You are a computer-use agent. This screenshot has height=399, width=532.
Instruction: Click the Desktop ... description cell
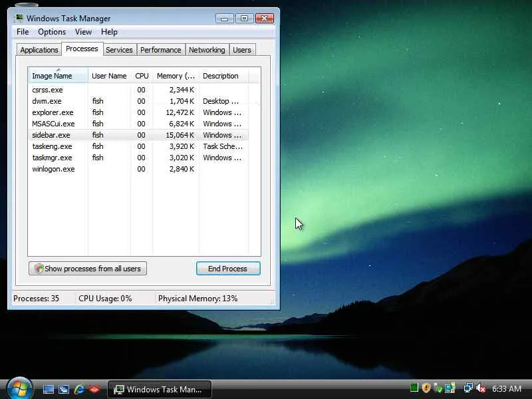pos(221,101)
